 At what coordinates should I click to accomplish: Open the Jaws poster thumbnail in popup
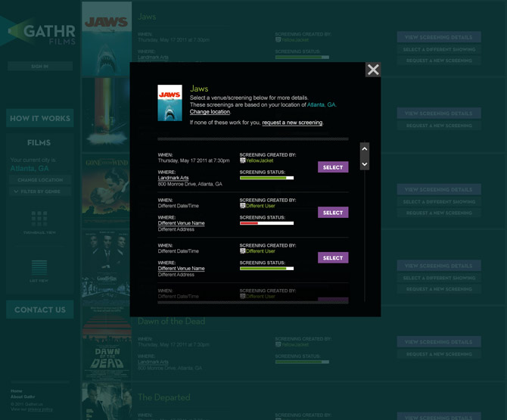pyautogui.click(x=170, y=103)
